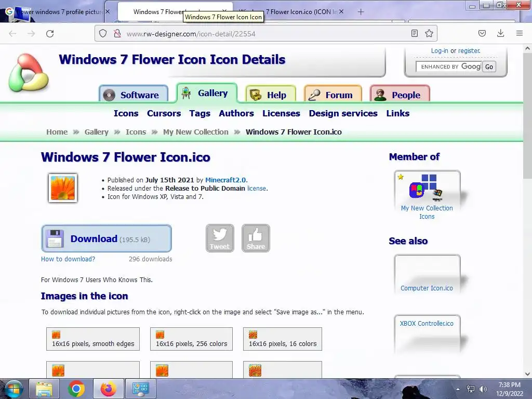Reload the current page

tap(50, 34)
